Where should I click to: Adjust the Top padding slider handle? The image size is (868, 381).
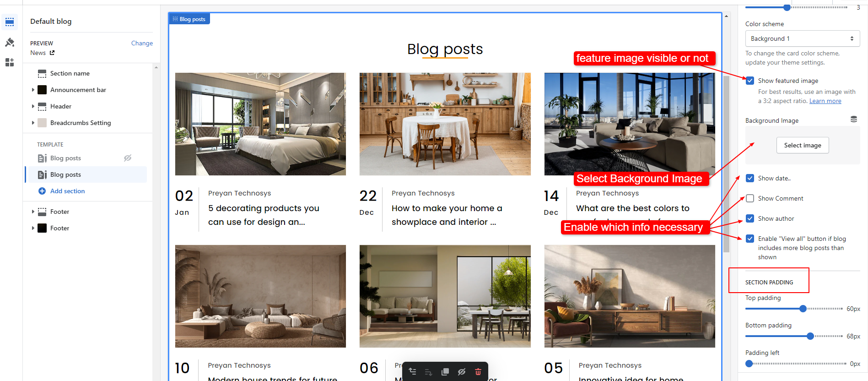[x=803, y=309]
